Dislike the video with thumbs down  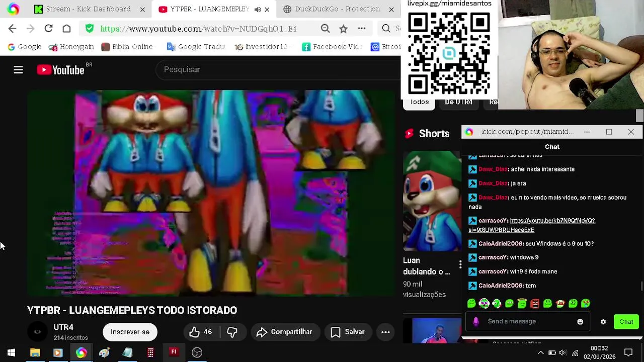pos(232,332)
